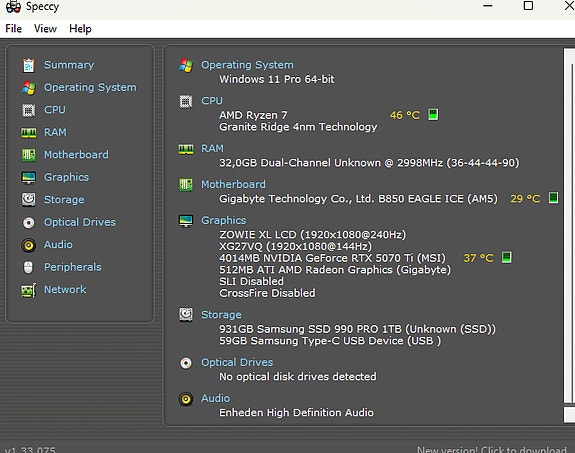Open the Storage heading link in main panel
The height and width of the screenshot is (453, 575).
point(221,315)
